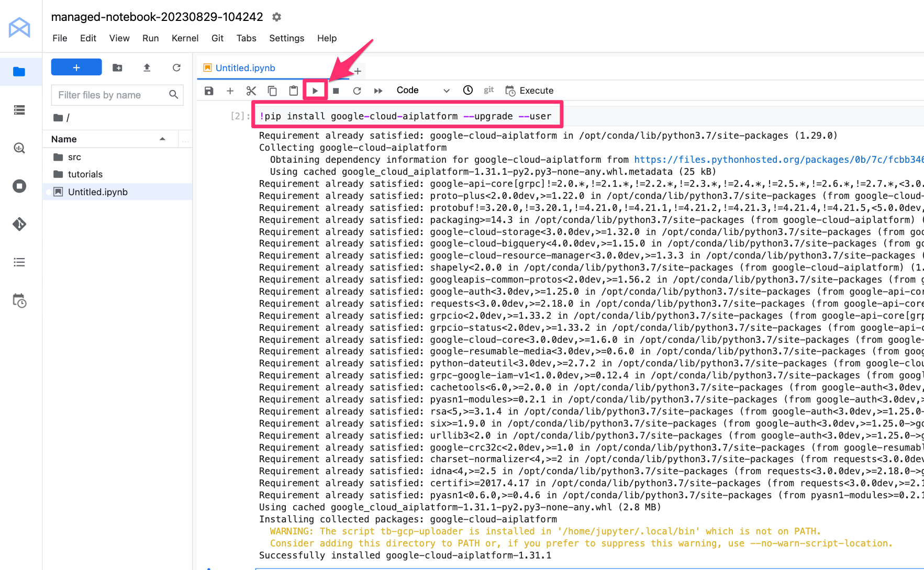This screenshot has width=924, height=570.
Task: Upload files using the upload icon
Action: (x=147, y=68)
